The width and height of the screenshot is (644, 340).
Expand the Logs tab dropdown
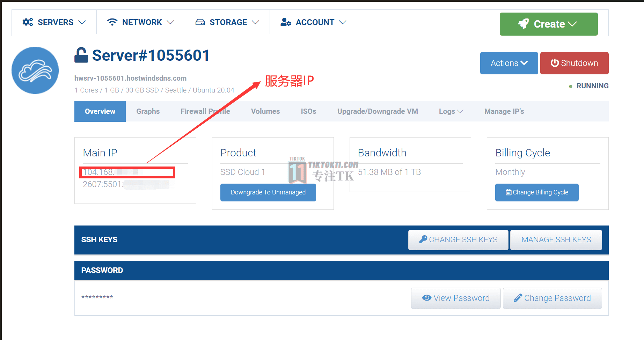(451, 111)
